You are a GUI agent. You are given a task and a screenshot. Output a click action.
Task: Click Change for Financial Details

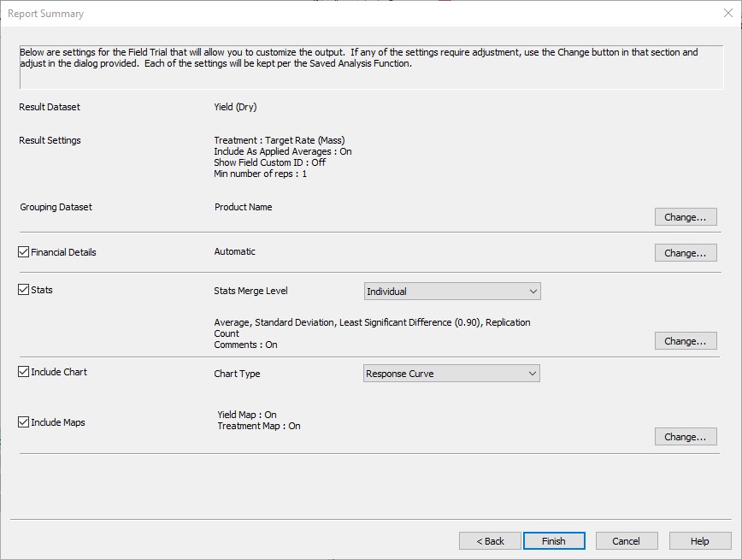pyautogui.click(x=685, y=253)
